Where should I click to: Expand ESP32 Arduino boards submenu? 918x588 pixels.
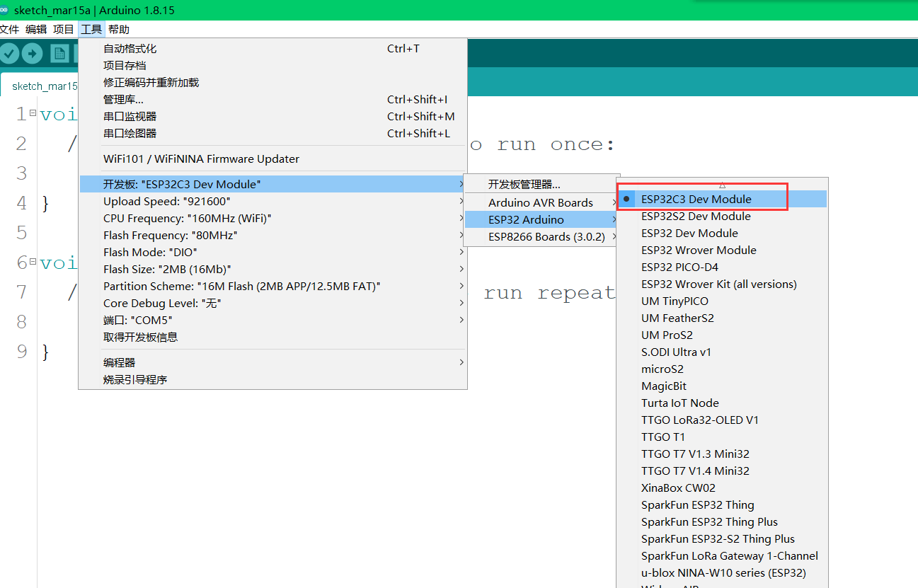pyautogui.click(x=541, y=220)
